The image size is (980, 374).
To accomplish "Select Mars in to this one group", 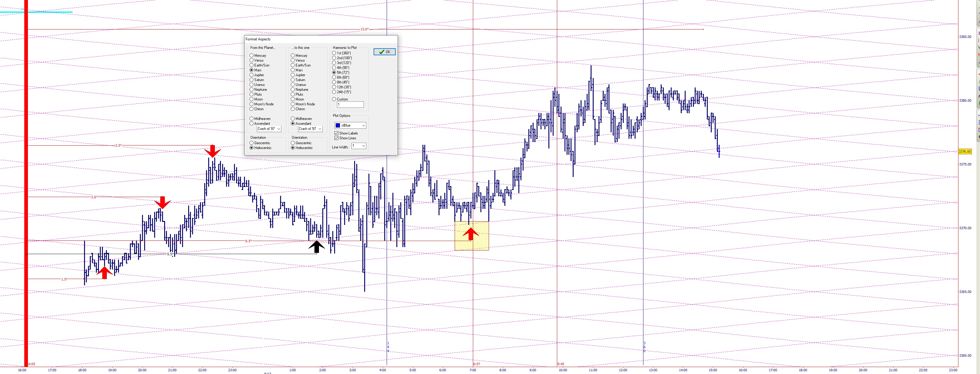I will click(297, 70).
